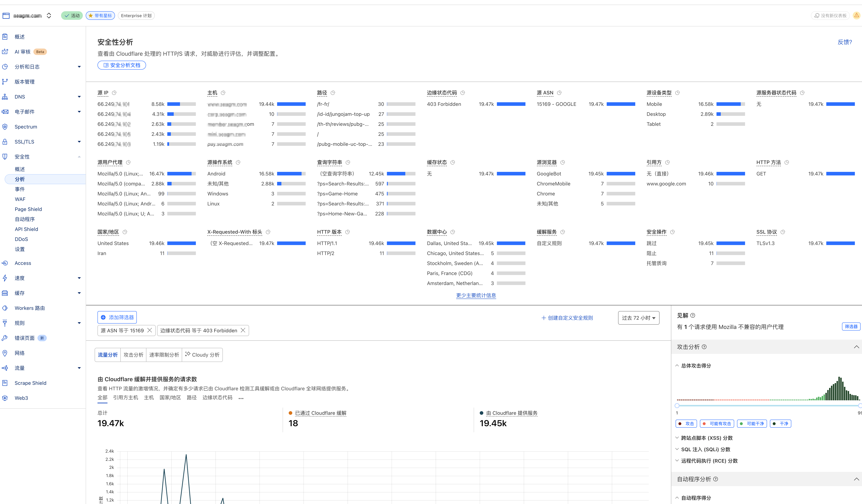Click the clock icon beside 国家/地区
This screenshot has width=862, height=504.
125,232
